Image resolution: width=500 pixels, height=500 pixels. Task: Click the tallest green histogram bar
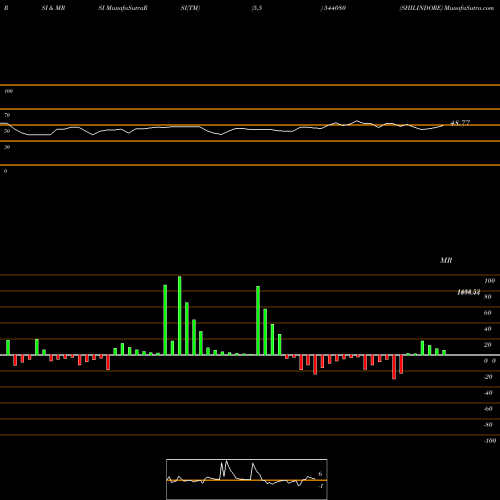[x=180, y=315]
